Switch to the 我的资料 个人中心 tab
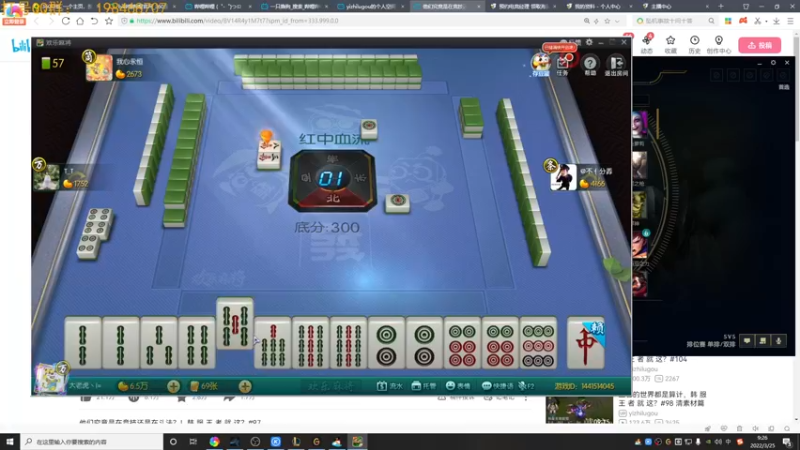 tap(596, 6)
